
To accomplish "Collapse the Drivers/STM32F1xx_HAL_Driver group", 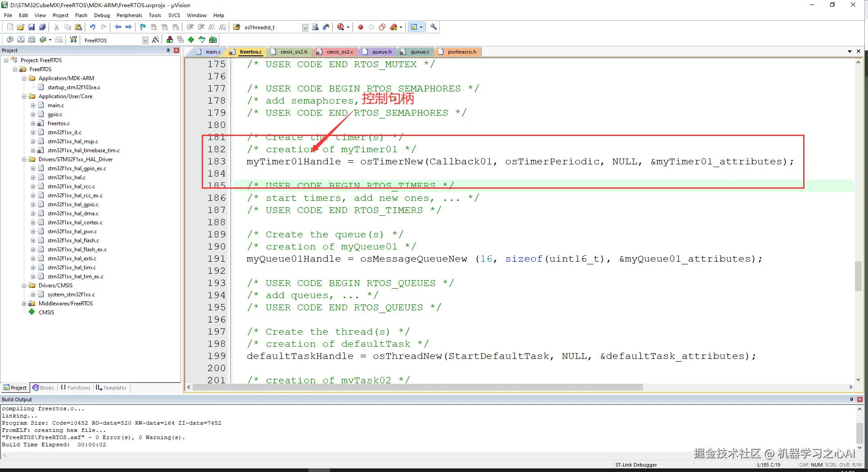I will [24, 159].
